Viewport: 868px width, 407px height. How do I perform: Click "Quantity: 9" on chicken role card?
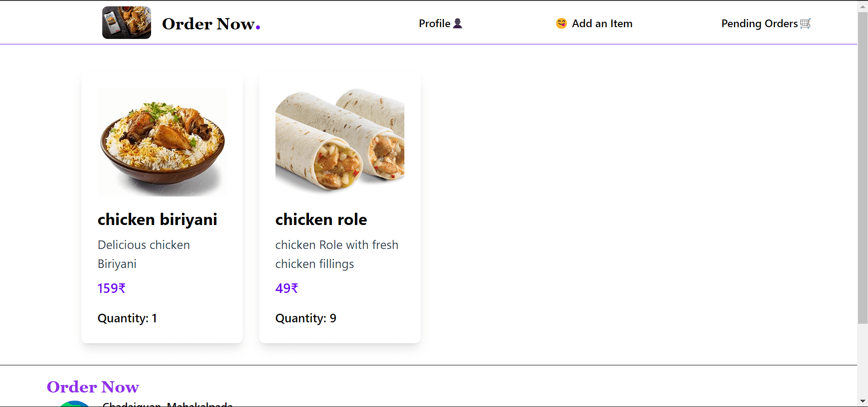pyautogui.click(x=306, y=318)
